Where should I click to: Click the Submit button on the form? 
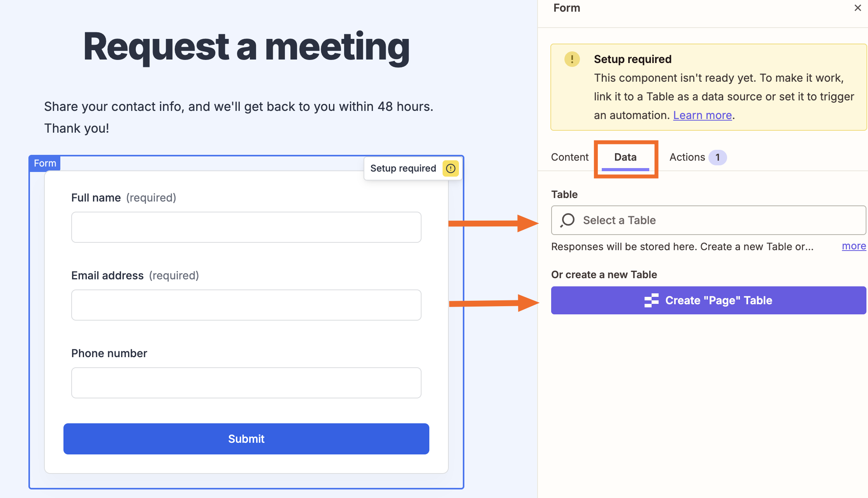click(x=246, y=439)
